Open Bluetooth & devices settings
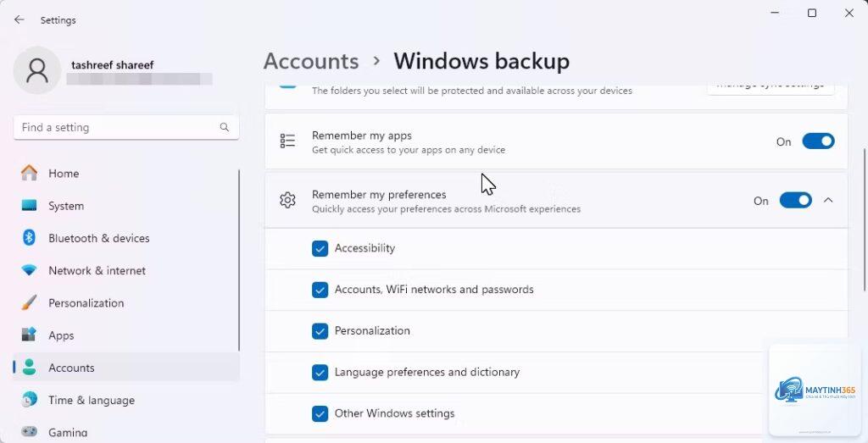The height and width of the screenshot is (443, 868). (x=126, y=238)
